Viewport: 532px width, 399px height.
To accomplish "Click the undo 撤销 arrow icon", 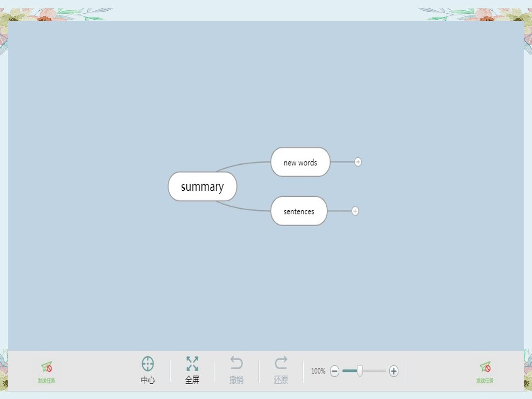I will (236, 363).
